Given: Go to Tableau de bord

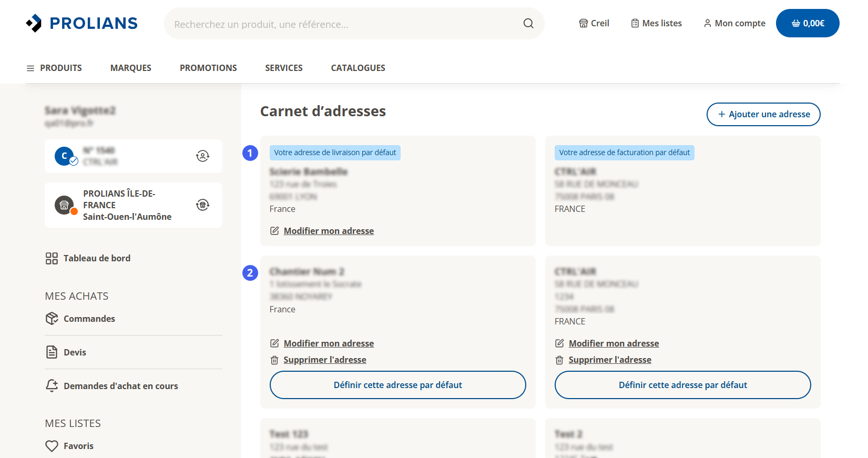Looking at the screenshot, I should [88, 258].
